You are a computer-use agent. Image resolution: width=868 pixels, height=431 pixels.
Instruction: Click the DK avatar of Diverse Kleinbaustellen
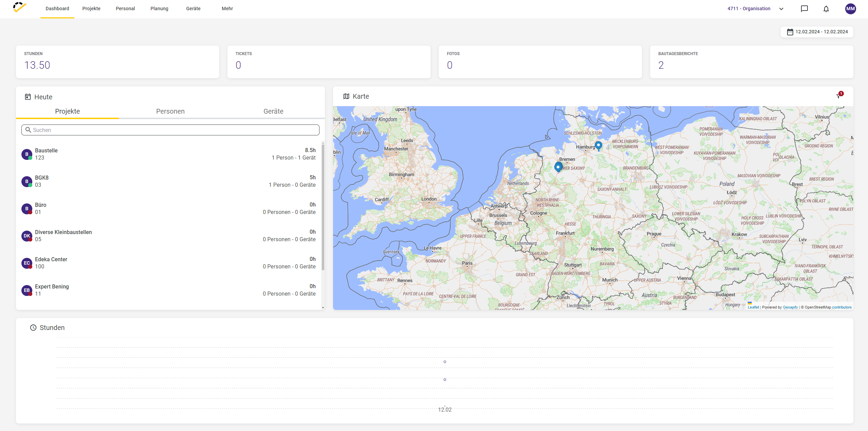coord(27,236)
